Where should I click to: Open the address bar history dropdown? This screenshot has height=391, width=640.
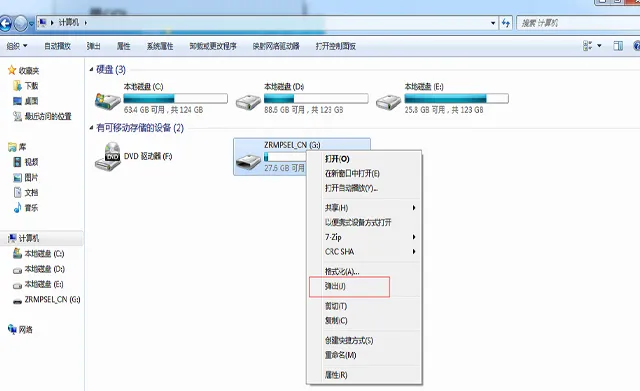click(x=493, y=23)
